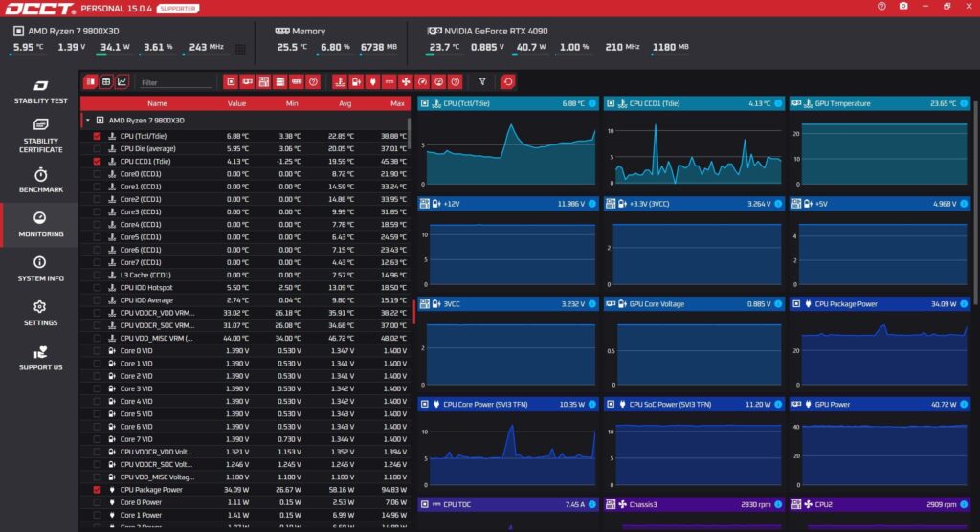Collapse the AMD Ryzen 7 9800X3D tree
Screen dimensions: 980x532
click(88, 120)
